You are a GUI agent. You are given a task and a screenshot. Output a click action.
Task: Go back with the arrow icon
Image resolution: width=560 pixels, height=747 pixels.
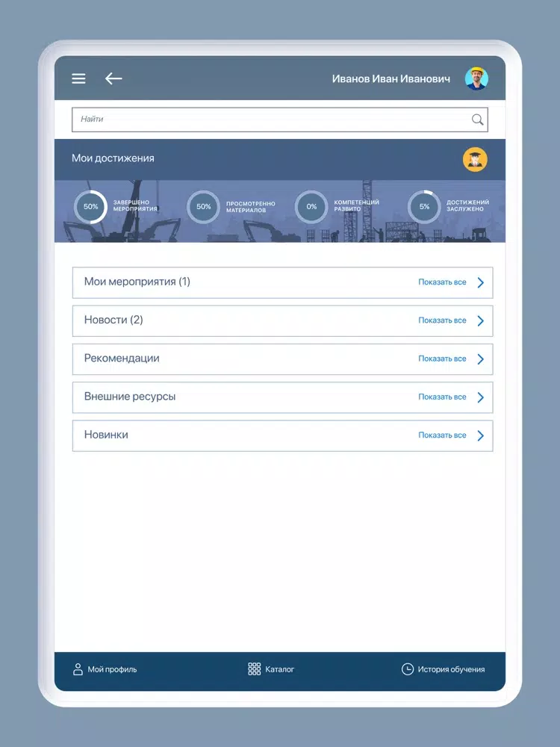point(113,78)
